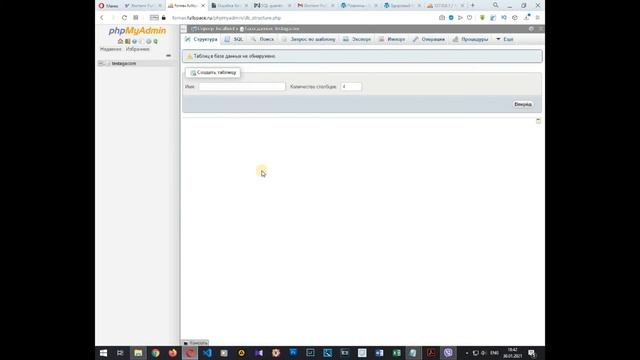Open Adobe Acrobat from taskbar
640x360 pixels.
(x=431, y=353)
